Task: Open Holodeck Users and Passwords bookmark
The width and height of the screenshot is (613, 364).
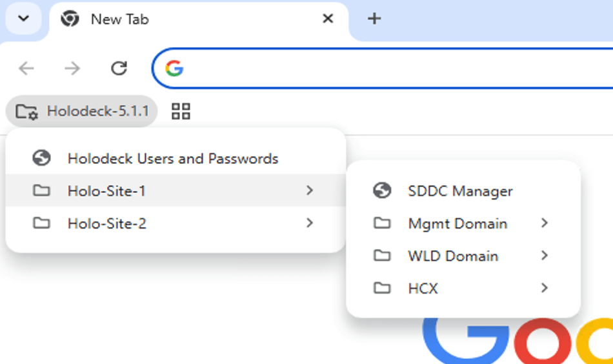Action: click(172, 159)
